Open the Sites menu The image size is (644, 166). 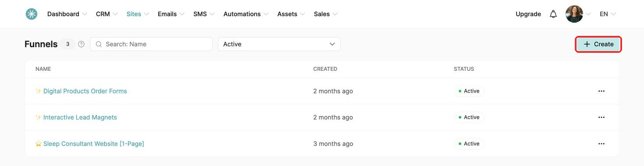point(138,14)
